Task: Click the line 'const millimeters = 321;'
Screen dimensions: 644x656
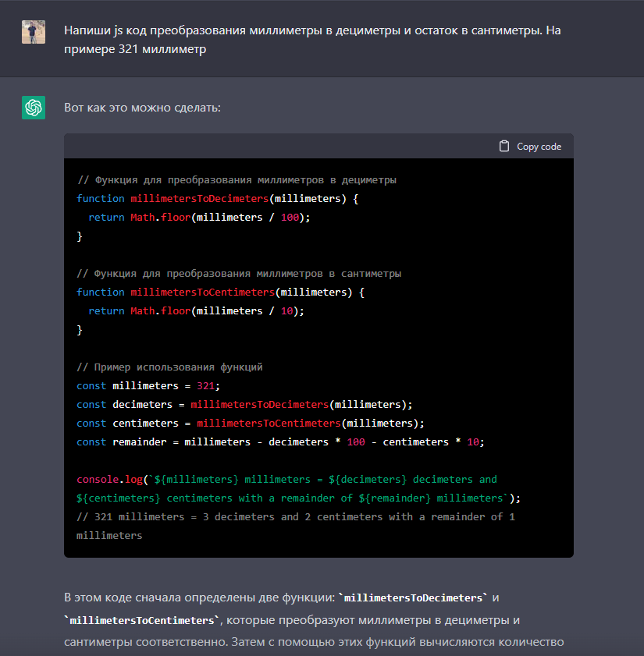Action: 148,386
